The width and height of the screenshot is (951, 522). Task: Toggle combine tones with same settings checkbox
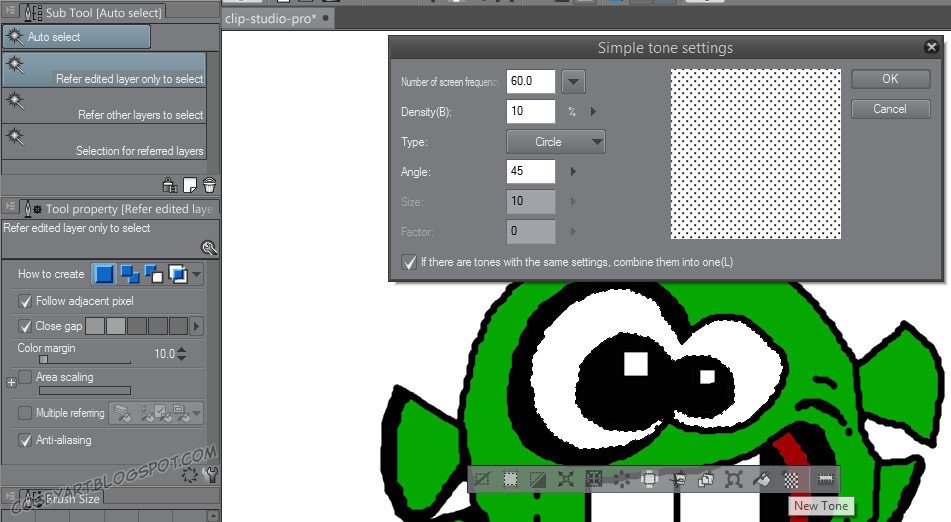[x=409, y=262]
